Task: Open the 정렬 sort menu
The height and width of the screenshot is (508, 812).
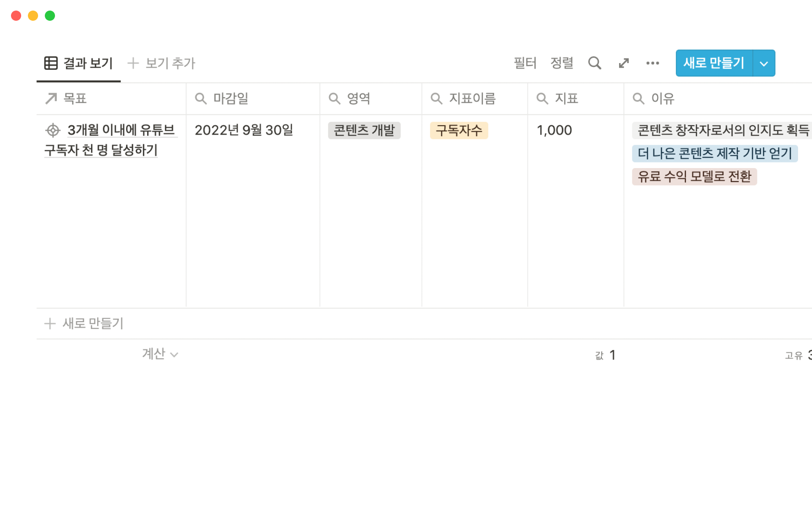Action: coord(562,63)
